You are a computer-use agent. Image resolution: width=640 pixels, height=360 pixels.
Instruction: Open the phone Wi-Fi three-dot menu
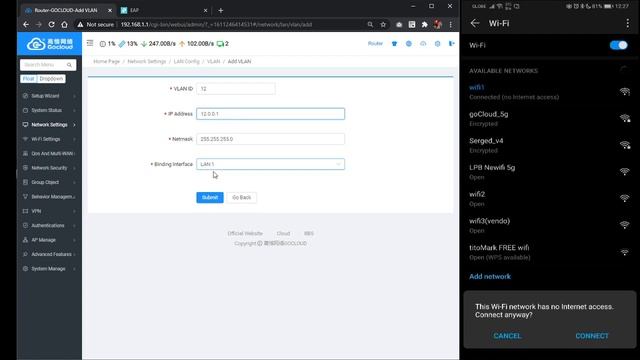pyautogui.click(x=628, y=23)
